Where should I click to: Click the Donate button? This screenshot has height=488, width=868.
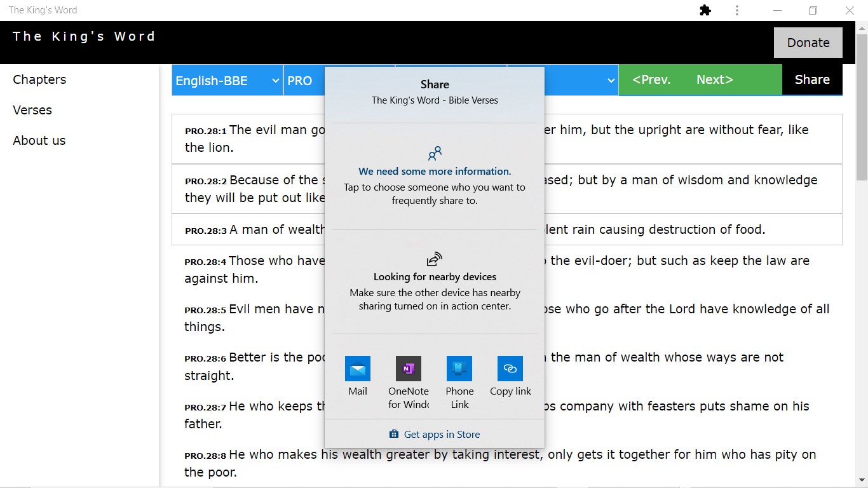click(808, 43)
